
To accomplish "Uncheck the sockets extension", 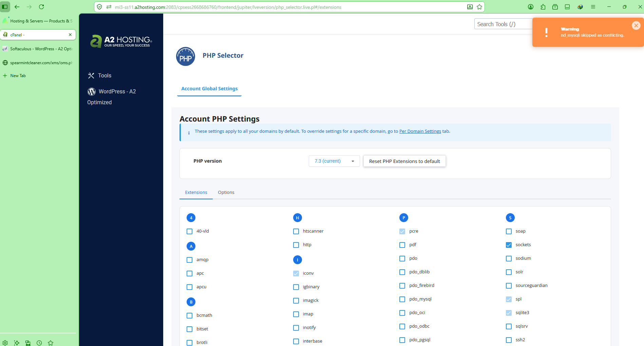I will (x=509, y=245).
